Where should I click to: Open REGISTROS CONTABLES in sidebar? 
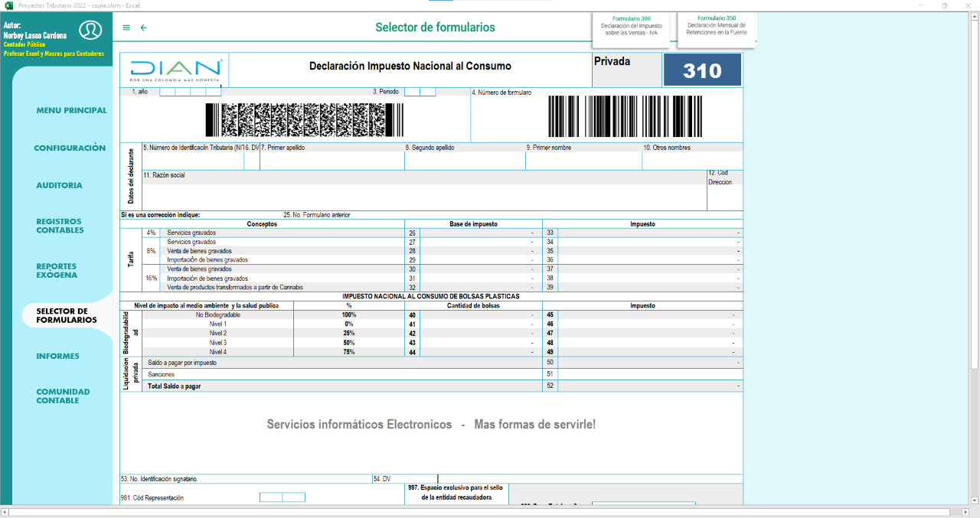click(x=60, y=226)
